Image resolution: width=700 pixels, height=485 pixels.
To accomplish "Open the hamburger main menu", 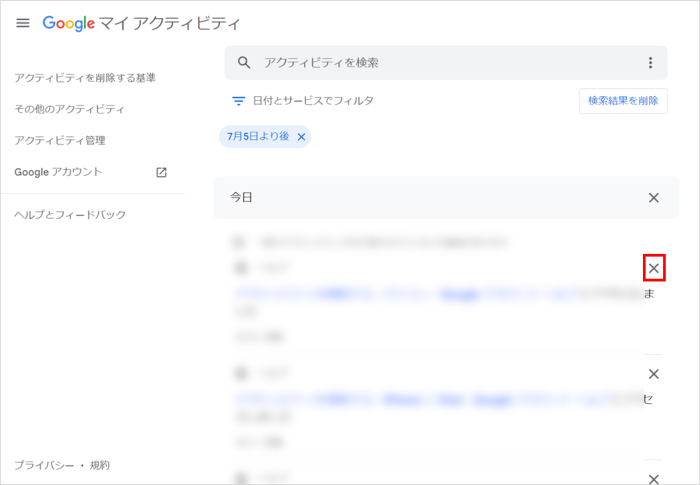I will pos(23,23).
